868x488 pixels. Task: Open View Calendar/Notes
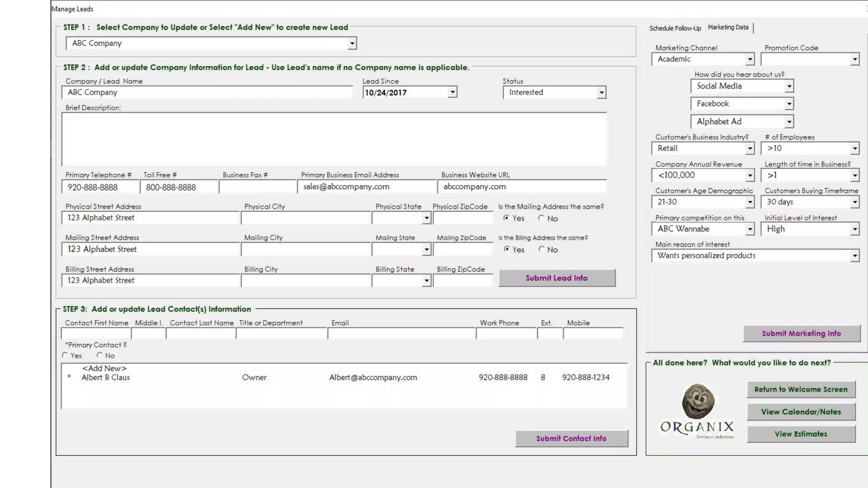801,412
